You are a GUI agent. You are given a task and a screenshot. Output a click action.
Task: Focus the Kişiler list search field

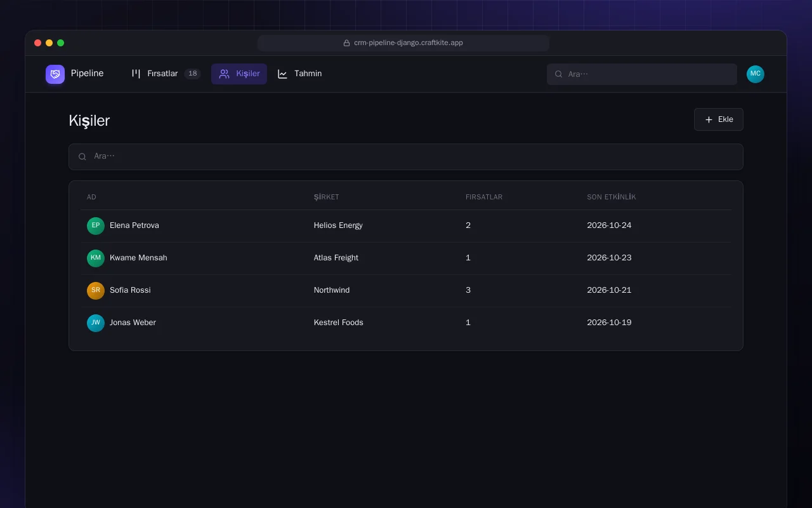click(x=406, y=157)
